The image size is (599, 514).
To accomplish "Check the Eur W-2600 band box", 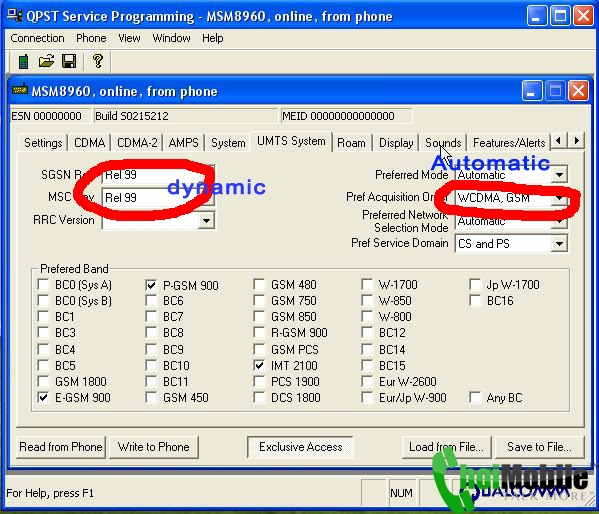I will click(367, 381).
